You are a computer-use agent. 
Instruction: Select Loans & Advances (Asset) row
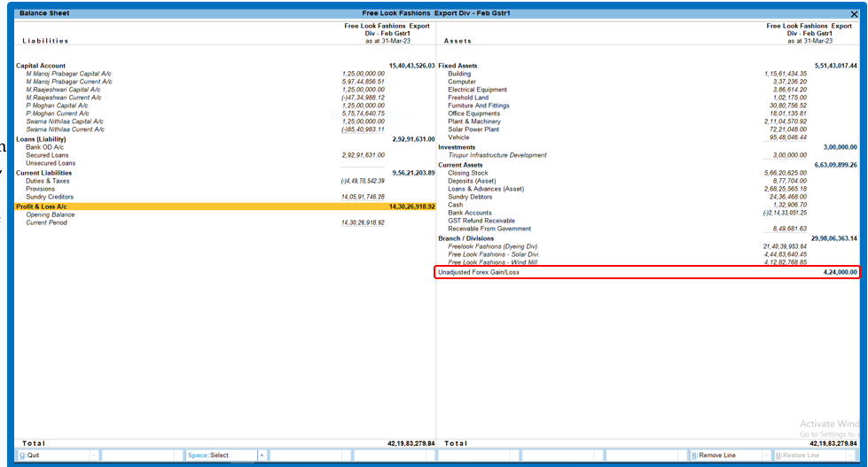point(486,189)
